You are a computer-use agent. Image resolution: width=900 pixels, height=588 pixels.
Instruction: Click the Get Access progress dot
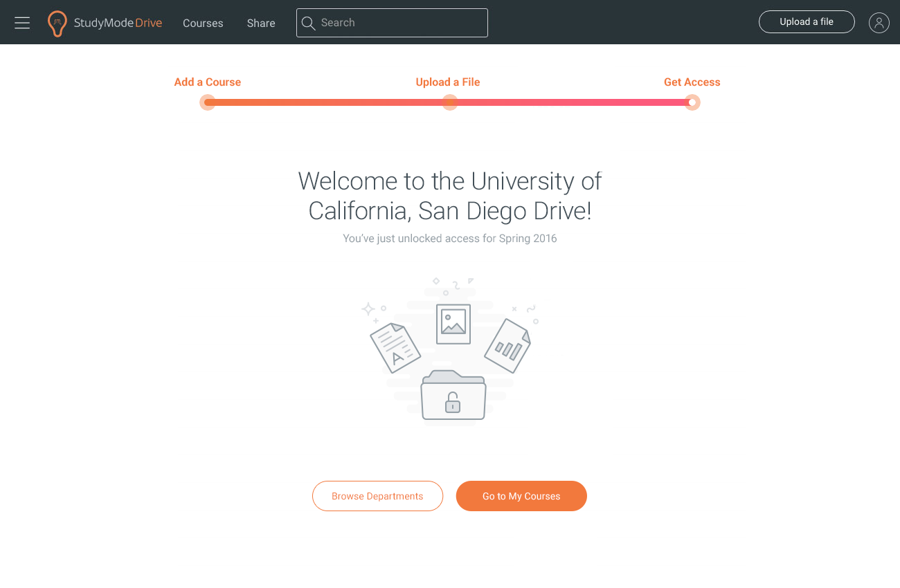692,102
